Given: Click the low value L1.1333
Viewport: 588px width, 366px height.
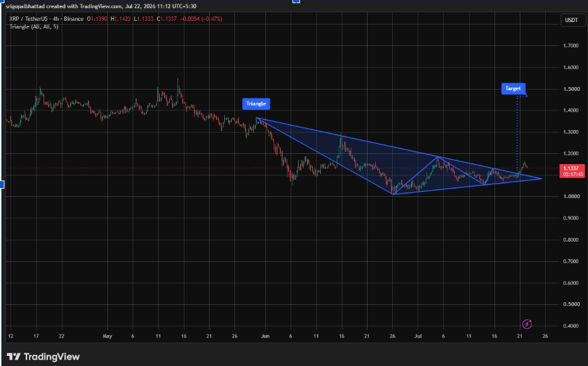Looking at the screenshot, I should 143,19.
